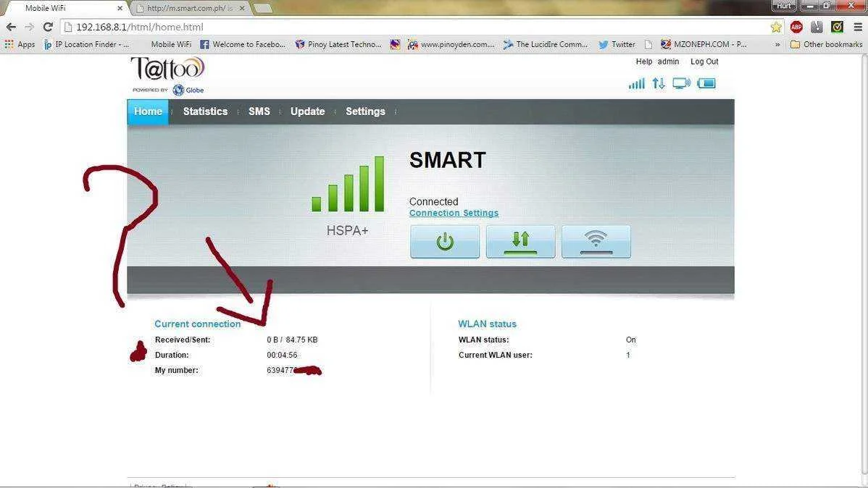Click the gray extension icon beside AdBlock

[817, 27]
